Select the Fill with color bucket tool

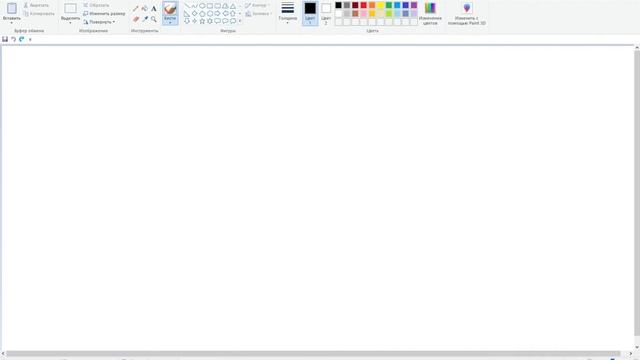(144, 9)
